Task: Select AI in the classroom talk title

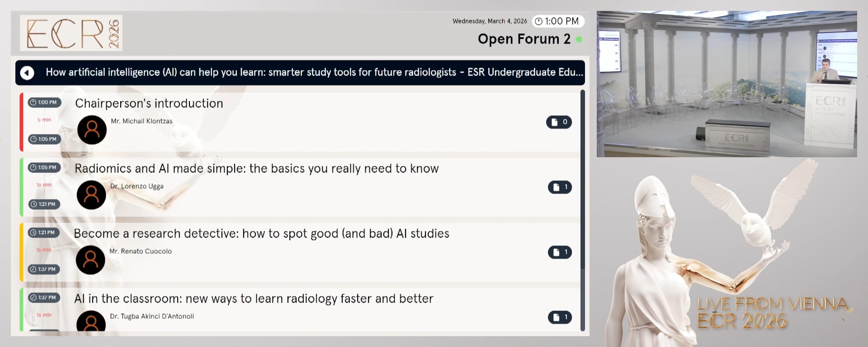Action: pos(254,299)
